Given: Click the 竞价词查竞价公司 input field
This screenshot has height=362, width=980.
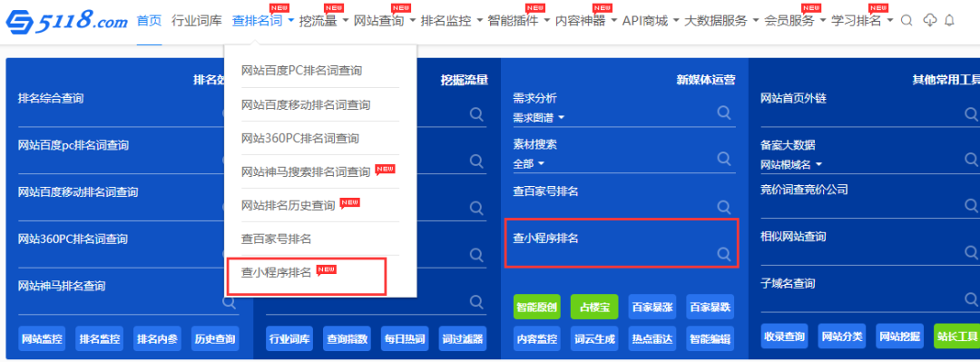Looking at the screenshot, I should [869, 206].
